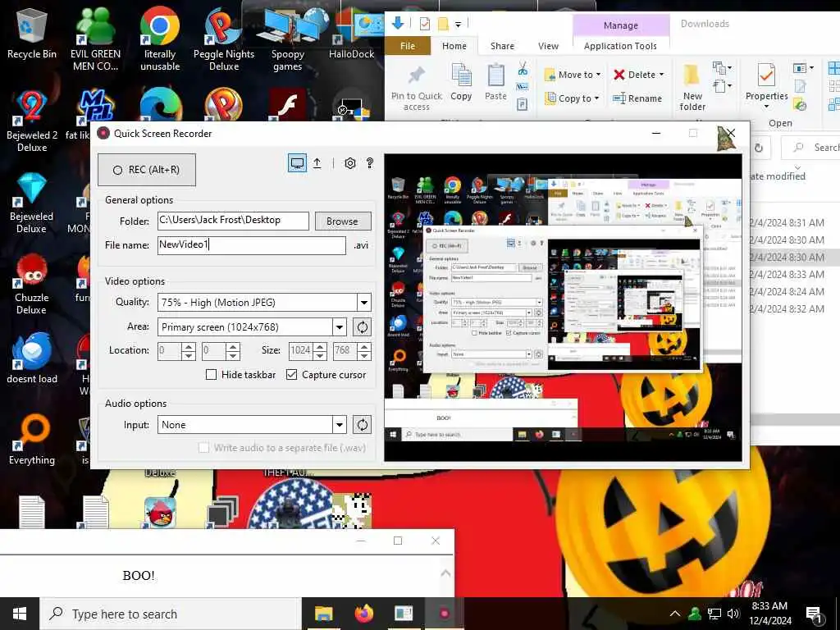The width and height of the screenshot is (840, 630).
Task: Open Quick Access Toolbar customize arrow
Action: tap(458, 25)
